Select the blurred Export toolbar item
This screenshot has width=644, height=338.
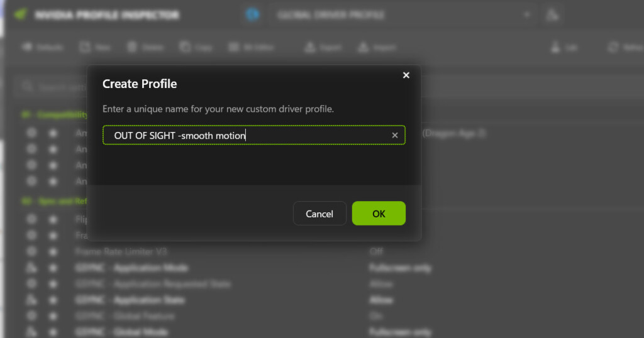(324, 47)
